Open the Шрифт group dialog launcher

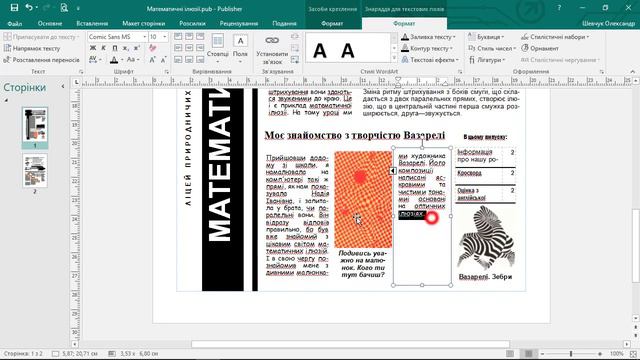(167, 71)
